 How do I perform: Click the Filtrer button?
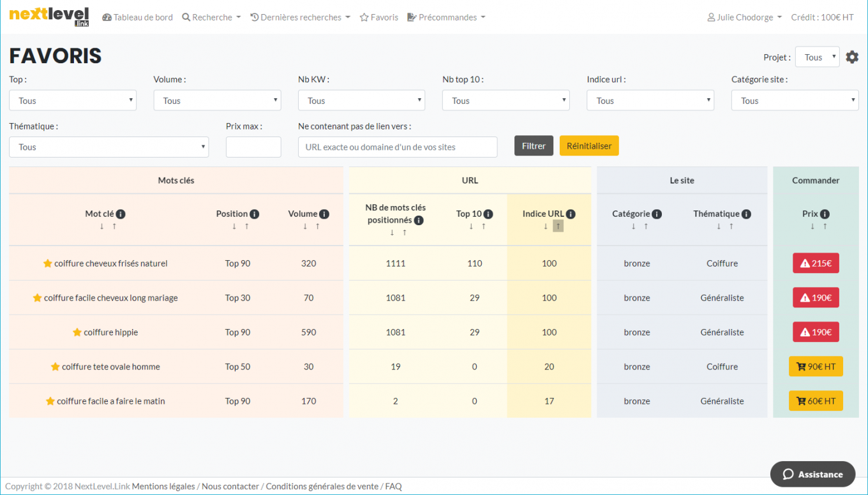pyautogui.click(x=534, y=145)
